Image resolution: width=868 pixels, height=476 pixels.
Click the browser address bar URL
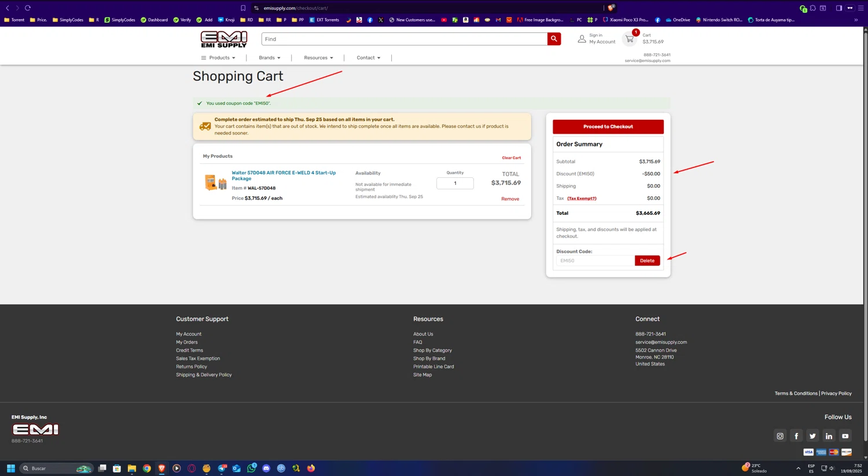pos(296,8)
